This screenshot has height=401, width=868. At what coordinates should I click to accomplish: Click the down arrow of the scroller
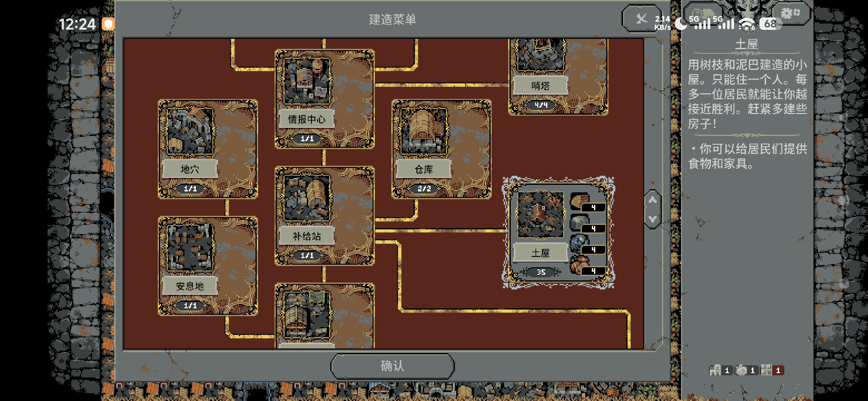point(653,219)
